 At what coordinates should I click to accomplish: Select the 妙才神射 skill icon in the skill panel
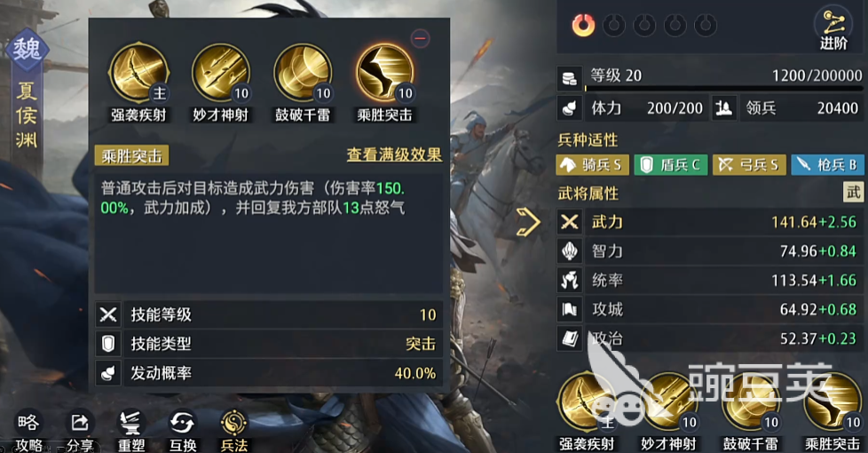click(221, 74)
